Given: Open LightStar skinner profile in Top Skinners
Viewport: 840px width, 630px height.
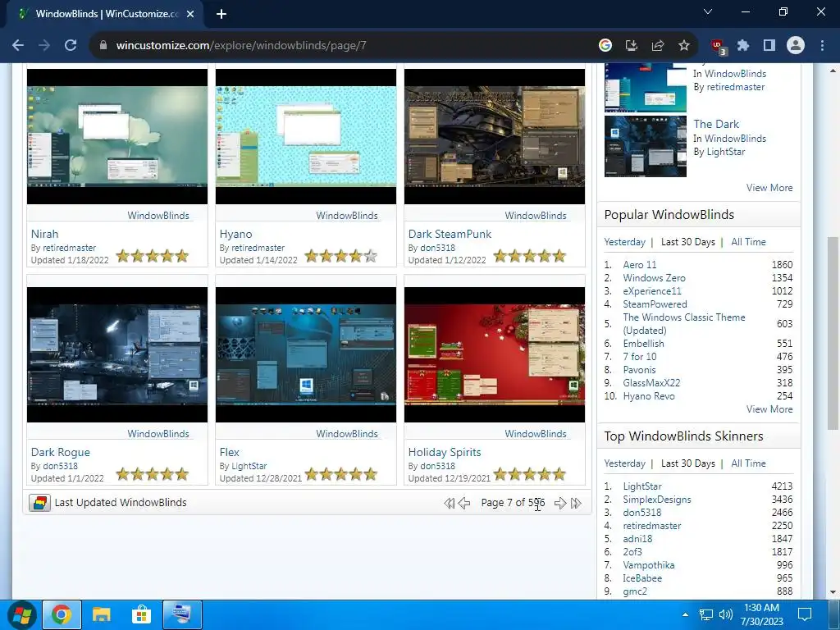Looking at the screenshot, I should [x=641, y=486].
